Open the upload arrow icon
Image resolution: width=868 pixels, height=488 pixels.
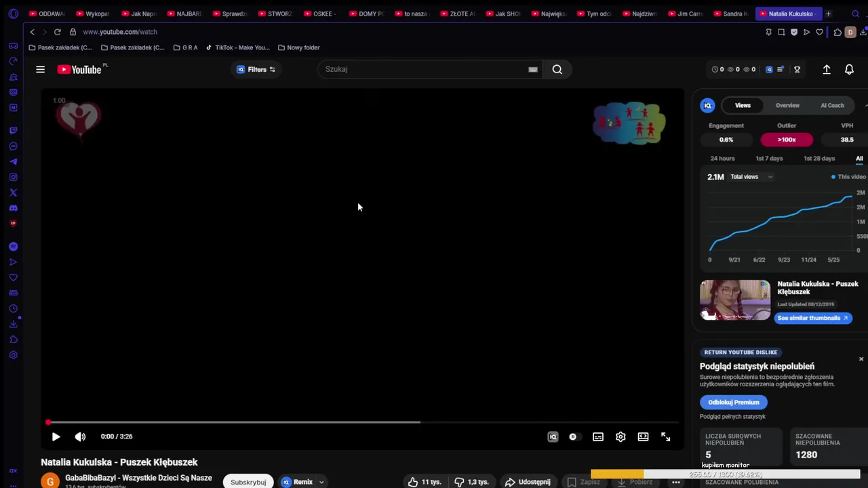tap(827, 69)
